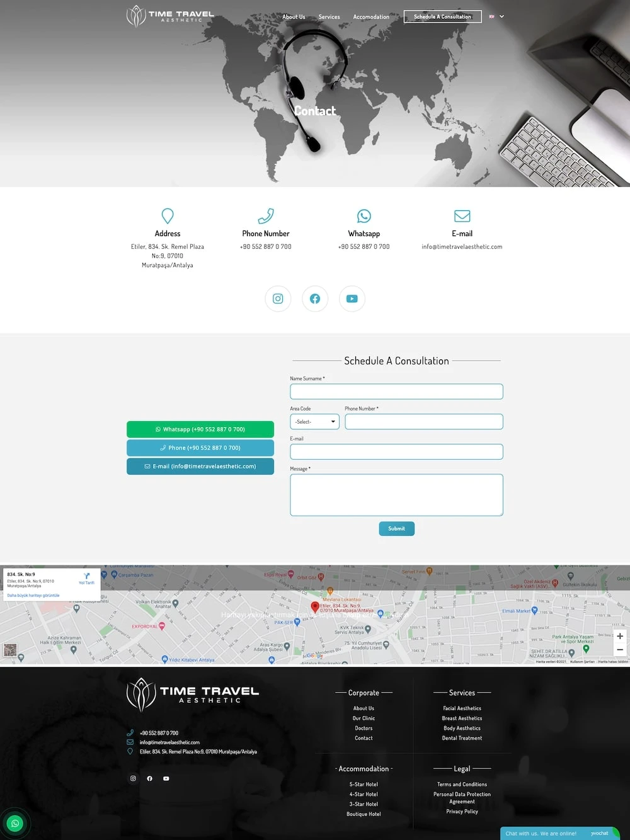
Task: Open the Facebook circle icon
Action: [315, 298]
